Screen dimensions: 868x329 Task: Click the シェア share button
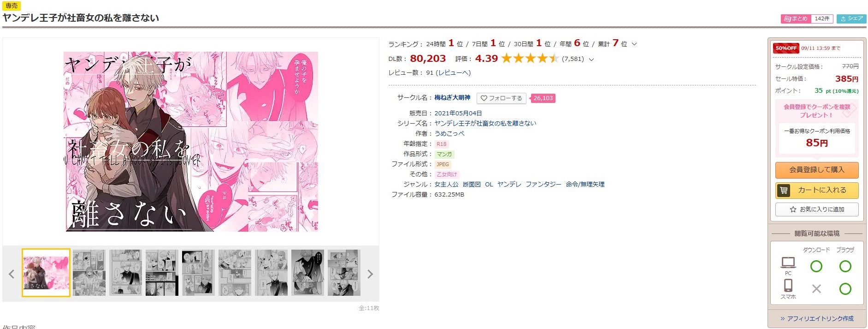tap(851, 18)
